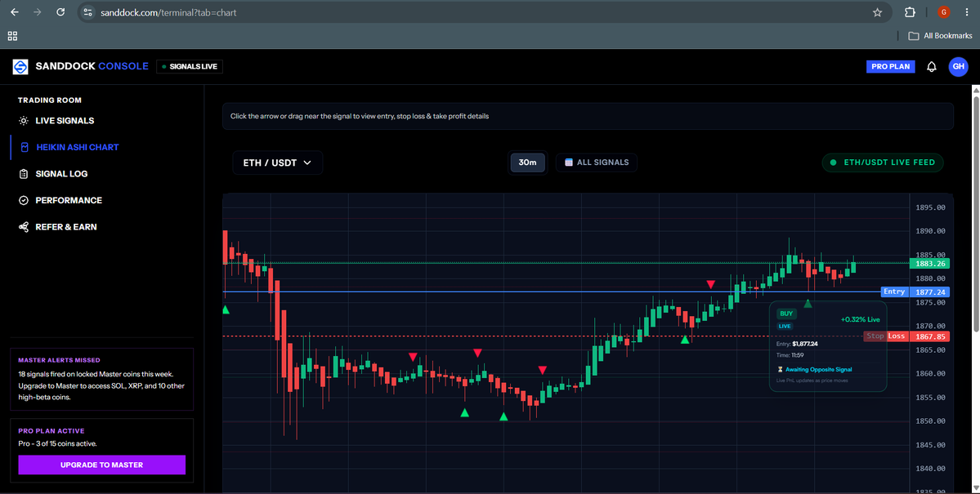The height and width of the screenshot is (494, 980).
Task: Click the green live dot in ETH/USDT feed
Action: [x=833, y=162]
